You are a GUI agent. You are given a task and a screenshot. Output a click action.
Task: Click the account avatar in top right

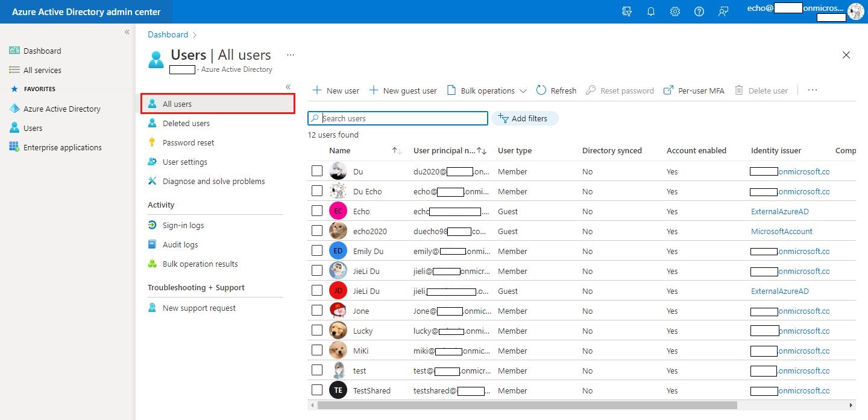[x=855, y=11]
